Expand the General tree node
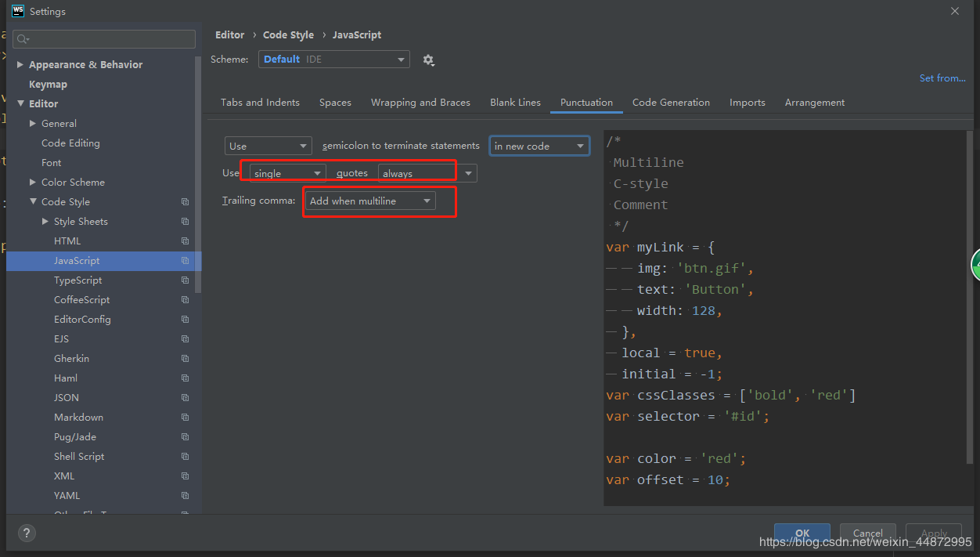This screenshot has height=557, width=980. [33, 124]
